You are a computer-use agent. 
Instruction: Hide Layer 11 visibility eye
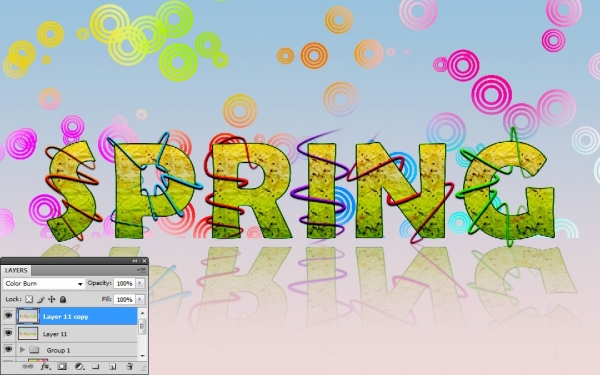(x=8, y=333)
